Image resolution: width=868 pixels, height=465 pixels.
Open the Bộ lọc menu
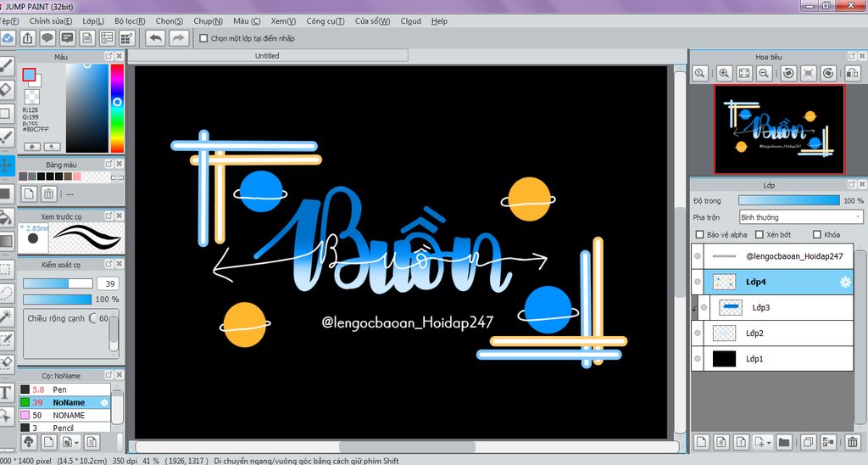coord(130,21)
